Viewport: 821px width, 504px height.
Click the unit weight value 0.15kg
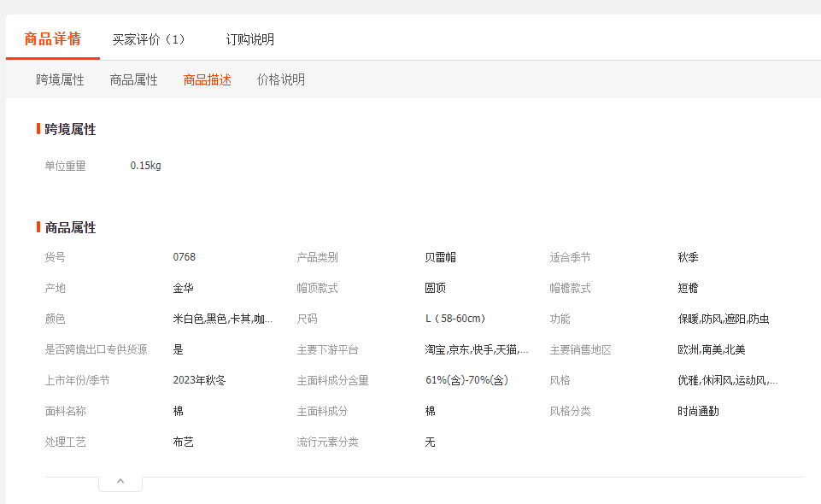tap(145, 166)
